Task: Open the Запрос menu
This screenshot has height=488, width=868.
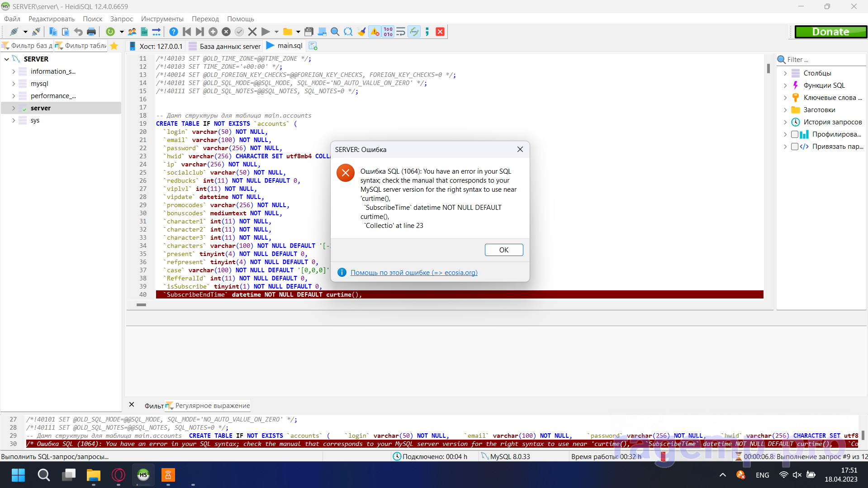Action: click(x=122, y=19)
